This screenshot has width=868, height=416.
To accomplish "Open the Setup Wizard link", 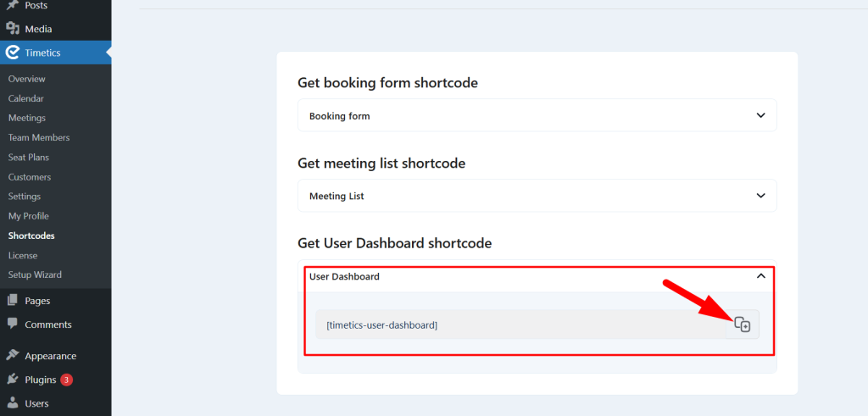I will (x=35, y=275).
